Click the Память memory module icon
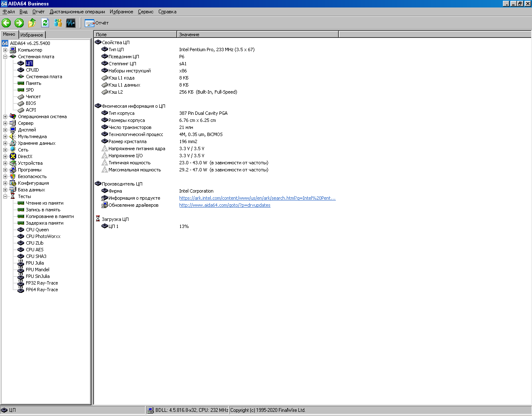The image size is (532, 416). pyautogui.click(x=21, y=83)
